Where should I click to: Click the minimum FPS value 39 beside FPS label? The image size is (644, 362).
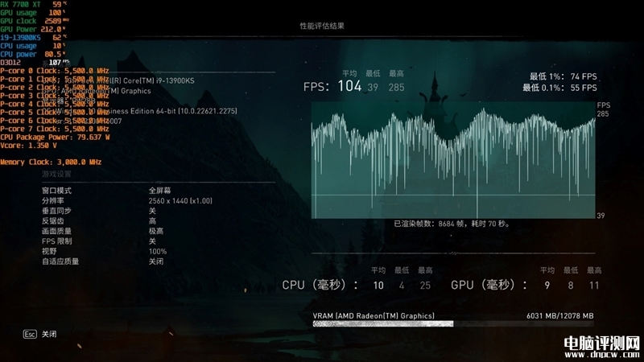(x=373, y=88)
